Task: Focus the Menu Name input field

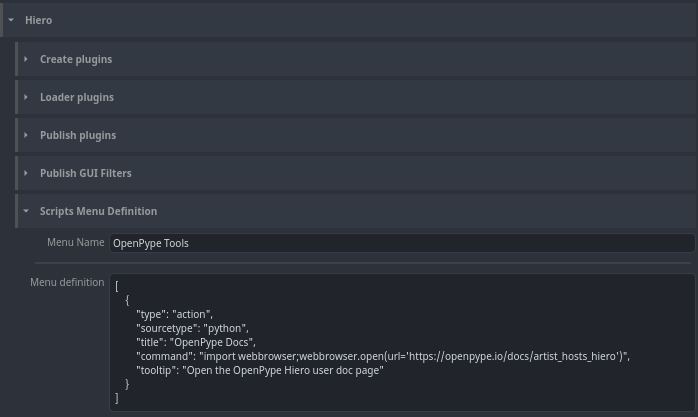Action: (x=402, y=243)
